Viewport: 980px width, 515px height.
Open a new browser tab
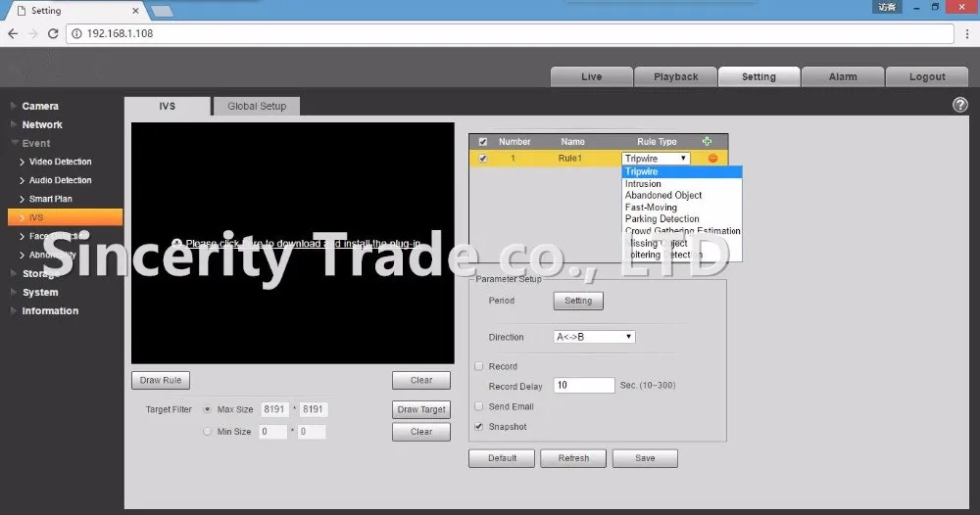162,11
